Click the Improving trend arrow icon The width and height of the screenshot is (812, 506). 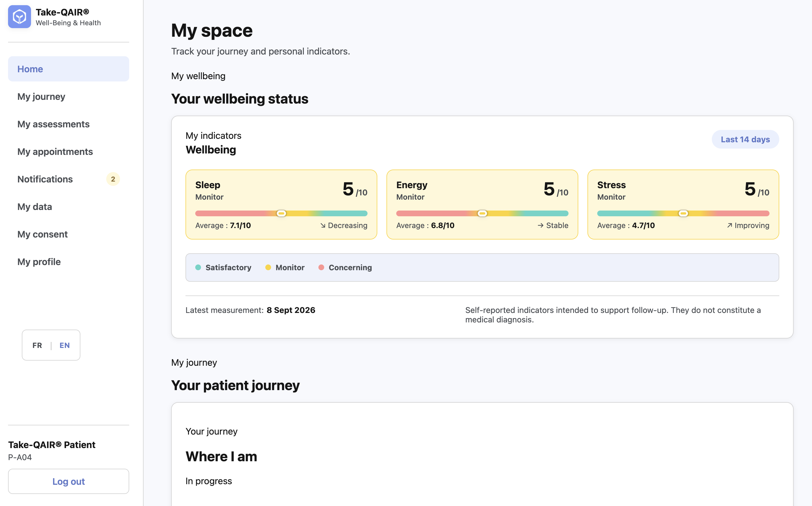click(x=729, y=225)
